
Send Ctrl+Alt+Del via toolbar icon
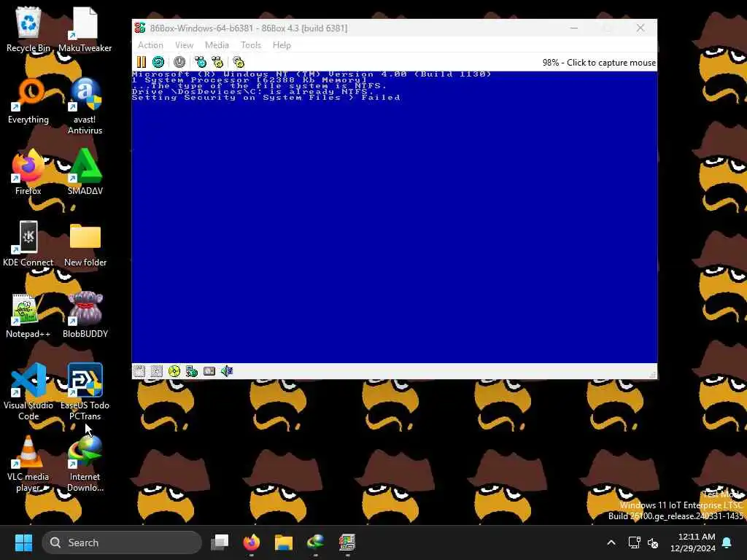[200, 62]
